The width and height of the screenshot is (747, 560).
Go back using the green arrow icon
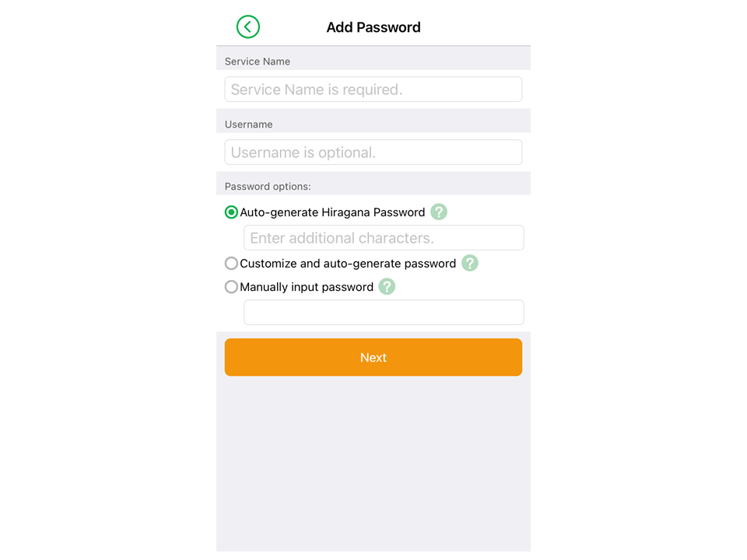pyautogui.click(x=247, y=26)
